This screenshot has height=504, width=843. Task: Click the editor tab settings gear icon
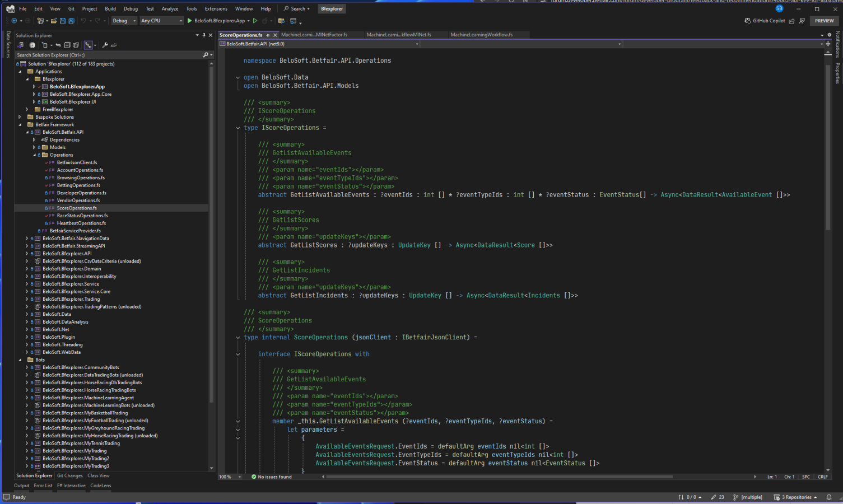tap(830, 35)
